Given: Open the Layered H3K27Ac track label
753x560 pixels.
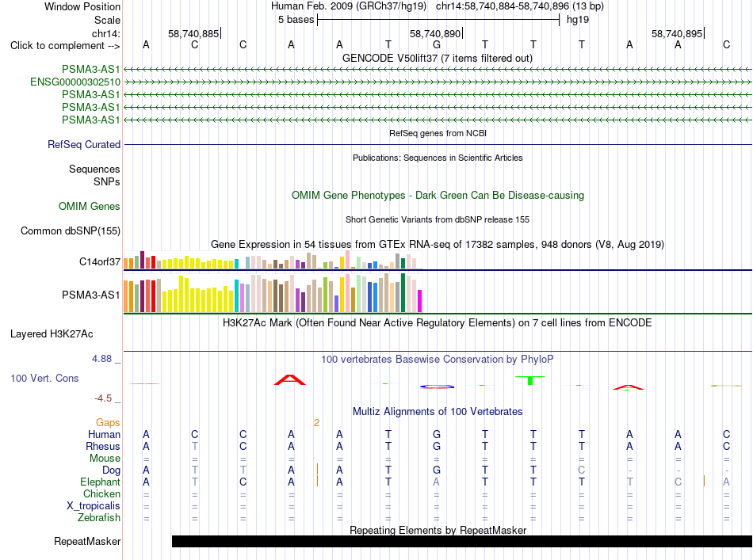Looking at the screenshot, I should pyautogui.click(x=52, y=334).
